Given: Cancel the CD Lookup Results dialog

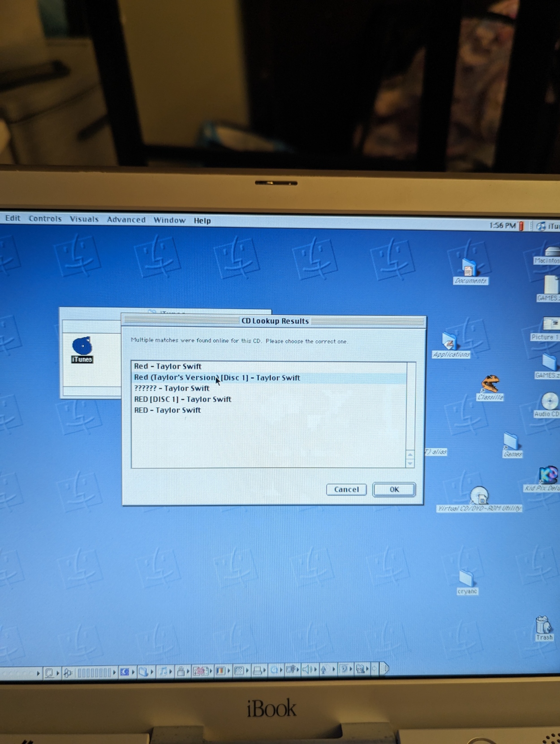Looking at the screenshot, I should 346,489.
